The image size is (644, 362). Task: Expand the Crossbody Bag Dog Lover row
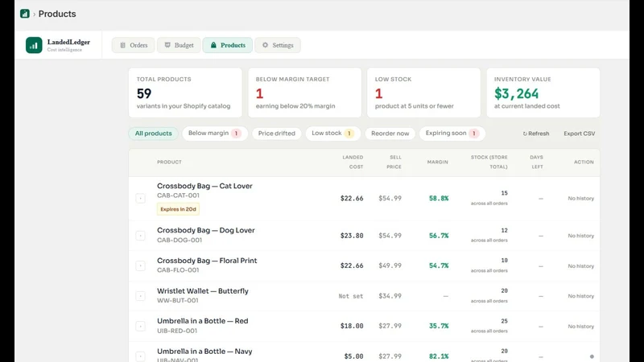click(x=140, y=236)
